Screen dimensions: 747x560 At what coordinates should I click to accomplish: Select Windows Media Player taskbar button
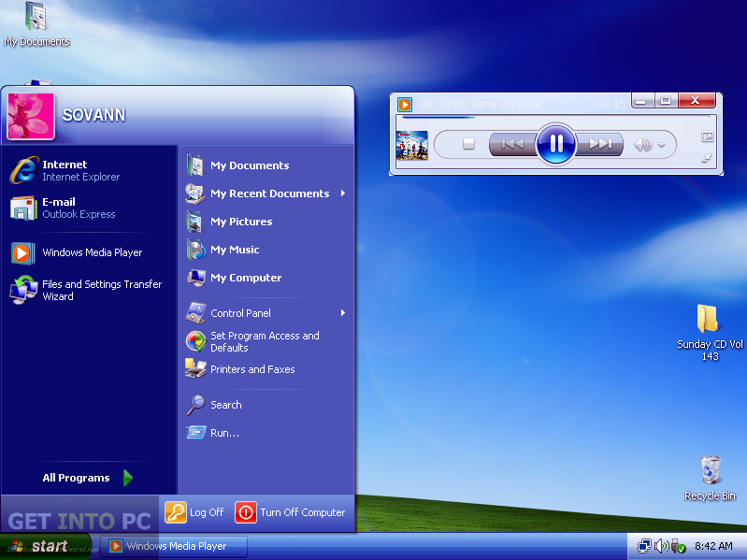(175, 546)
